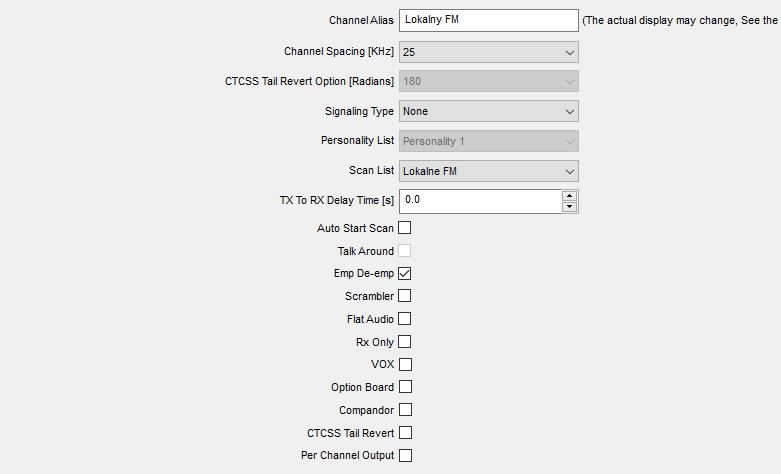Image resolution: width=781 pixels, height=474 pixels.
Task: Click the TX To RX Delay Time field
Action: (x=481, y=201)
